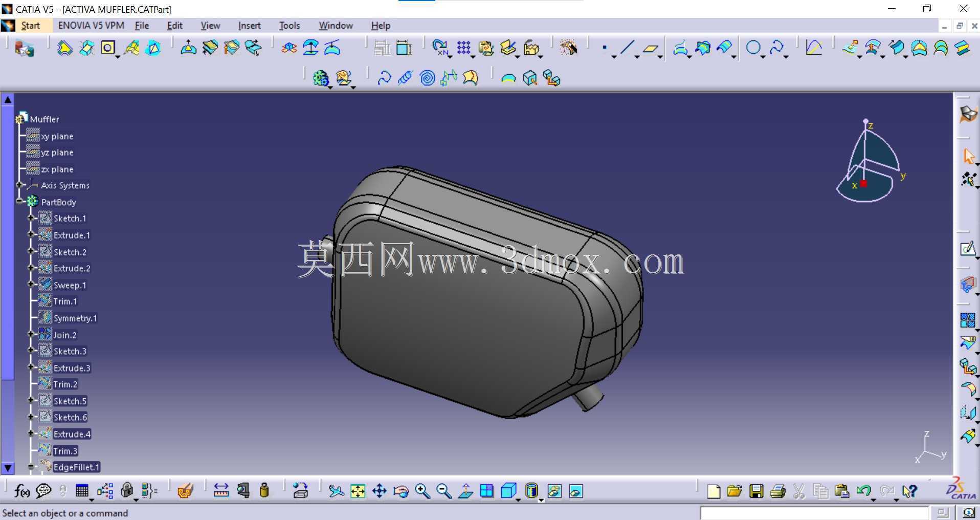Select the Line creation tool
The image size is (980, 520).
point(627,48)
